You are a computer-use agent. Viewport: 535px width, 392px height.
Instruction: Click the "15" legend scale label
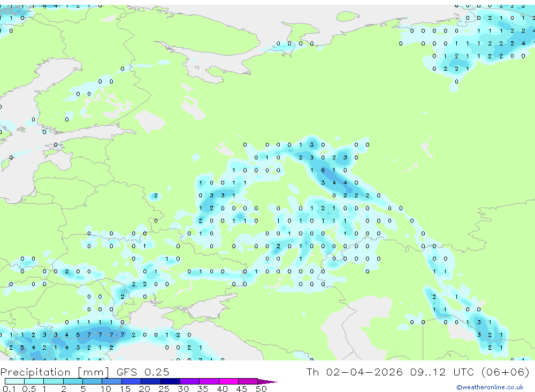(125, 389)
